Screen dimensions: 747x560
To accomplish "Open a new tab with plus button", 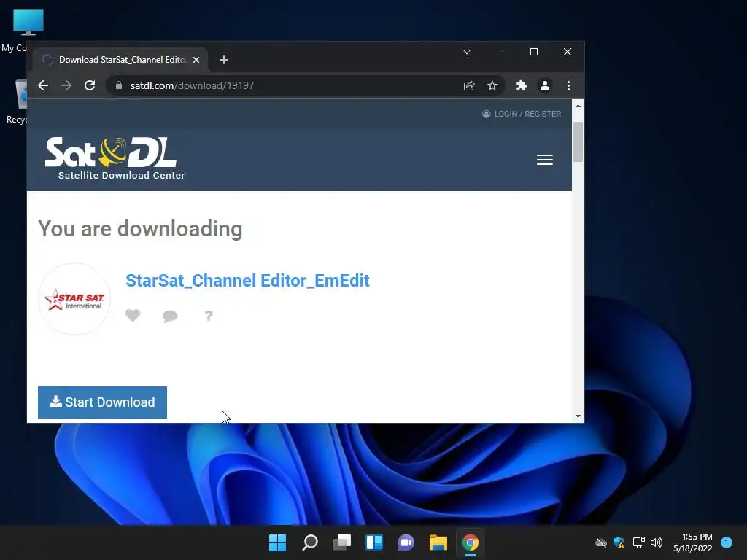I will [224, 60].
